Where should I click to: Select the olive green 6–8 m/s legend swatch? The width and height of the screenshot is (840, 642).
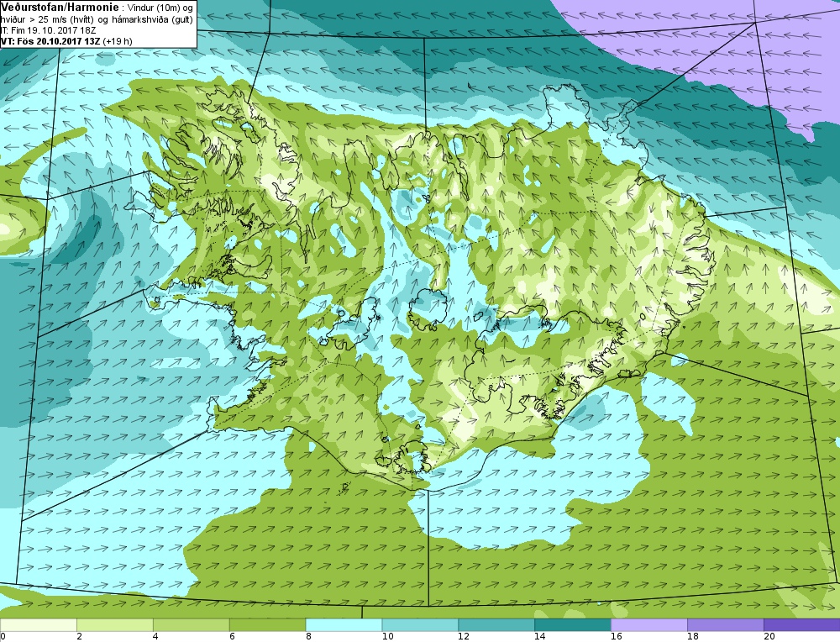pos(267,625)
